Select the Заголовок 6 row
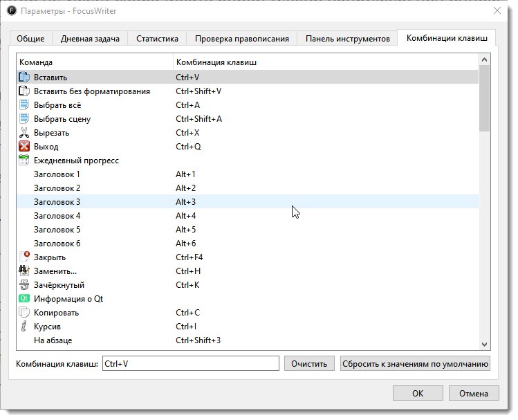This screenshot has width=518, height=420. coord(248,244)
